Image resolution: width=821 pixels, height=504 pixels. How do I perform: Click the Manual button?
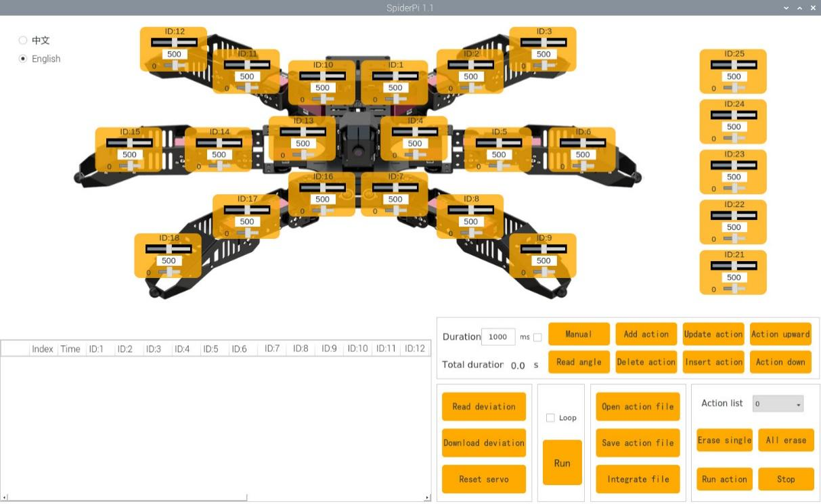point(579,334)
